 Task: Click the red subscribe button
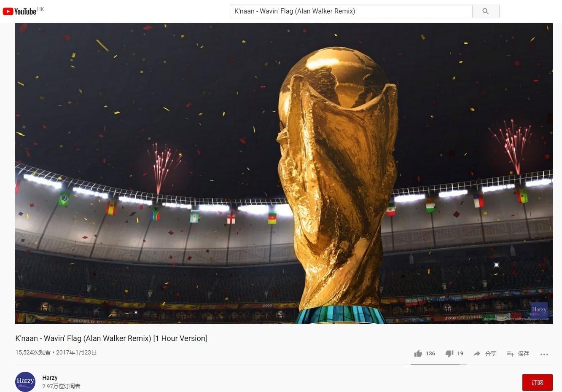tap(537, 383)
